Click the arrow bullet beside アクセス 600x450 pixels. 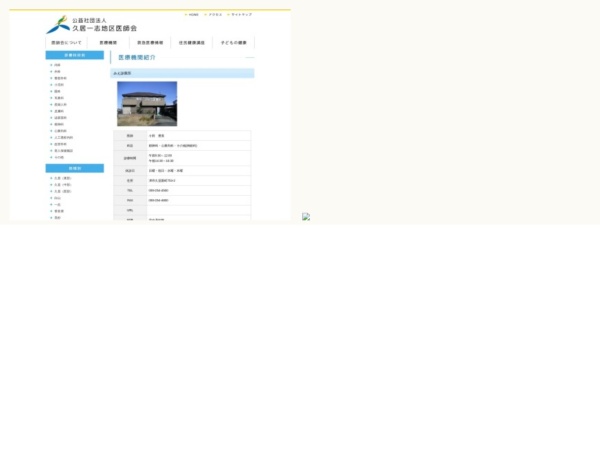[x=205, y=15]
